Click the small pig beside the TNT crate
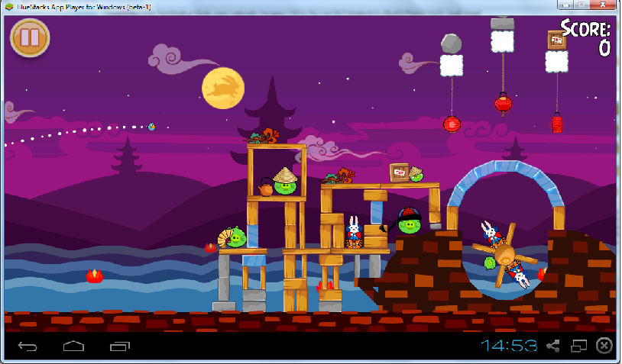 pos(416,174)
